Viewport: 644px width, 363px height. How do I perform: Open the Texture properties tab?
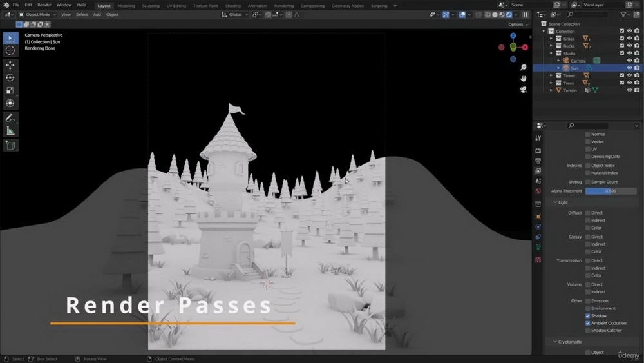[538, 260]
